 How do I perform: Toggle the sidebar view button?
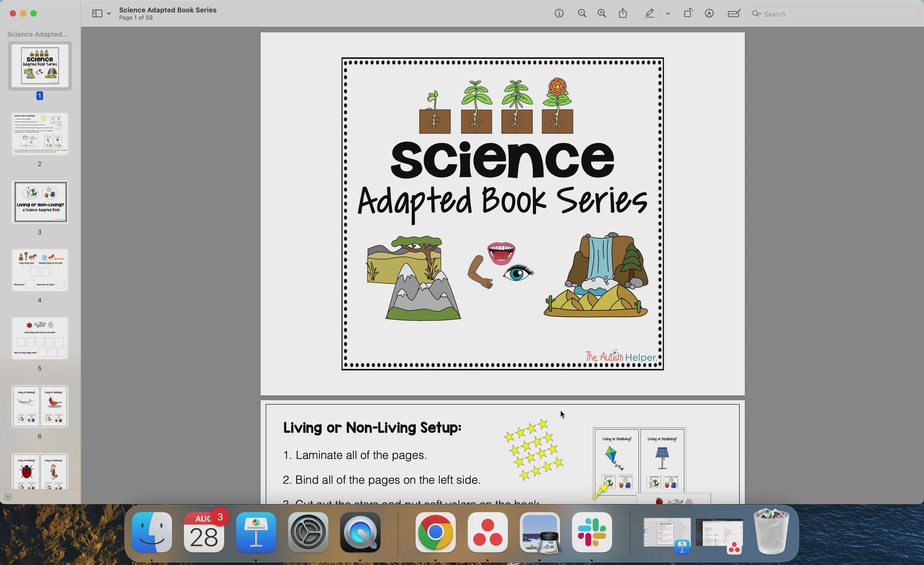coord(97,13)
